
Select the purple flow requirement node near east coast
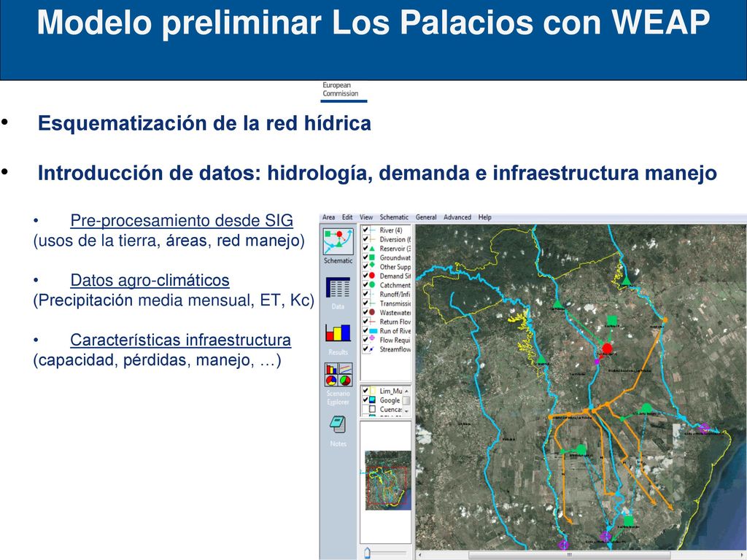point(704,427)
